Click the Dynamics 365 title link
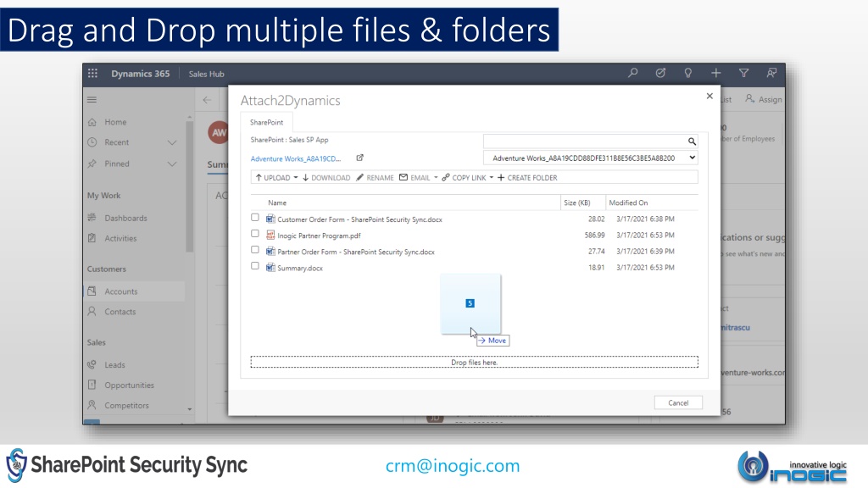Screen dimensions: 868x488 tap(141, 74)
